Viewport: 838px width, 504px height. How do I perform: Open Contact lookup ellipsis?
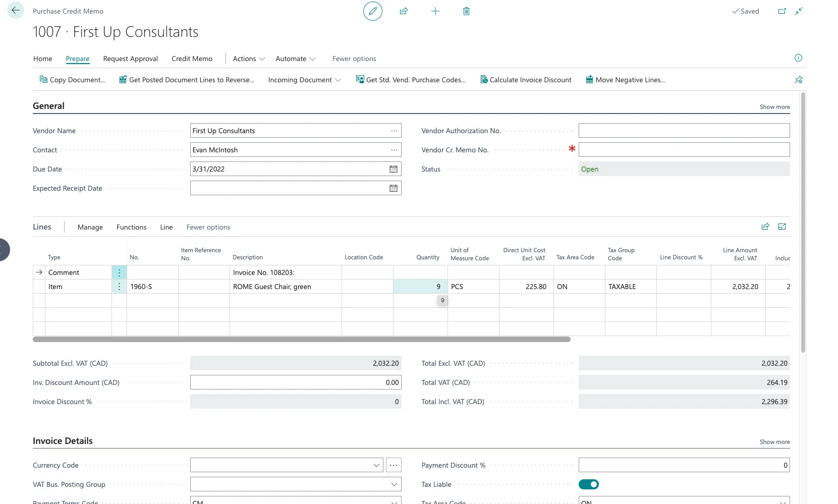pos(394,150)
